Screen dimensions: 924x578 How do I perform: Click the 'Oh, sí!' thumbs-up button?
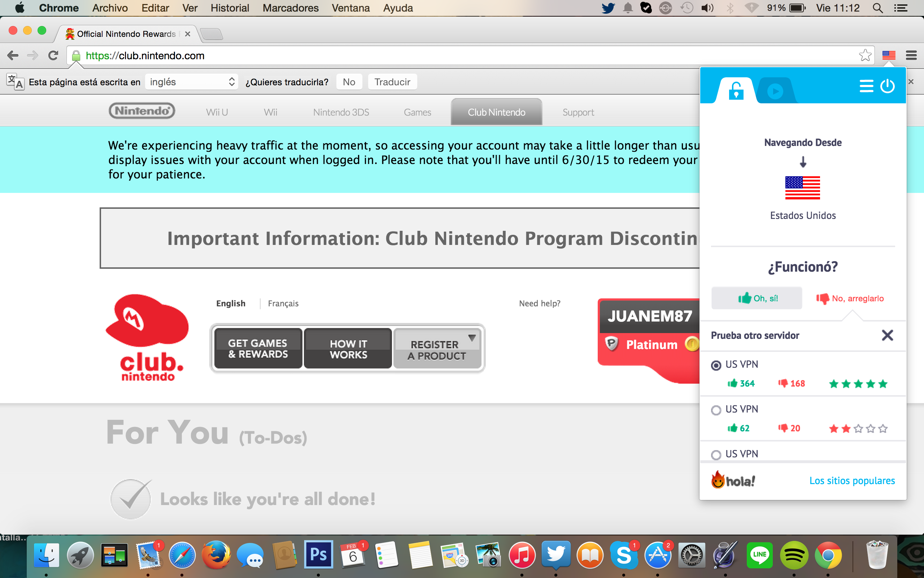757,298
